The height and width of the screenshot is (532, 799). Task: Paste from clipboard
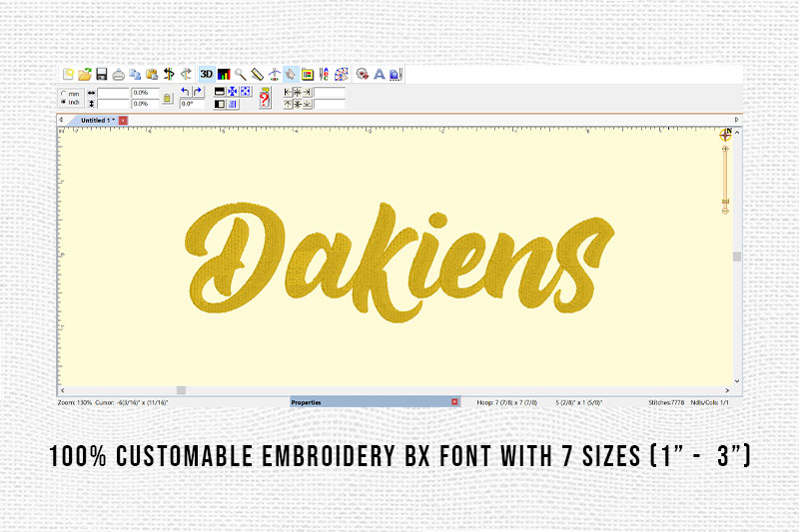[x=152, y=74]
